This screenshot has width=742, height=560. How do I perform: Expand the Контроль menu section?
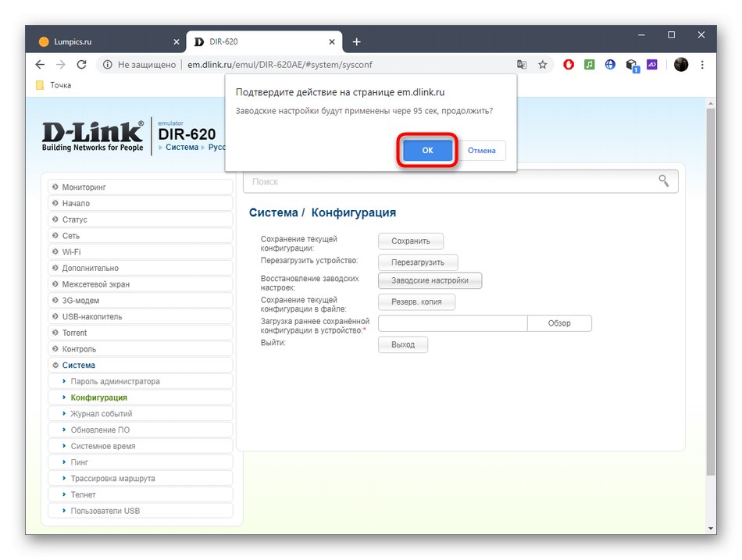140,349
